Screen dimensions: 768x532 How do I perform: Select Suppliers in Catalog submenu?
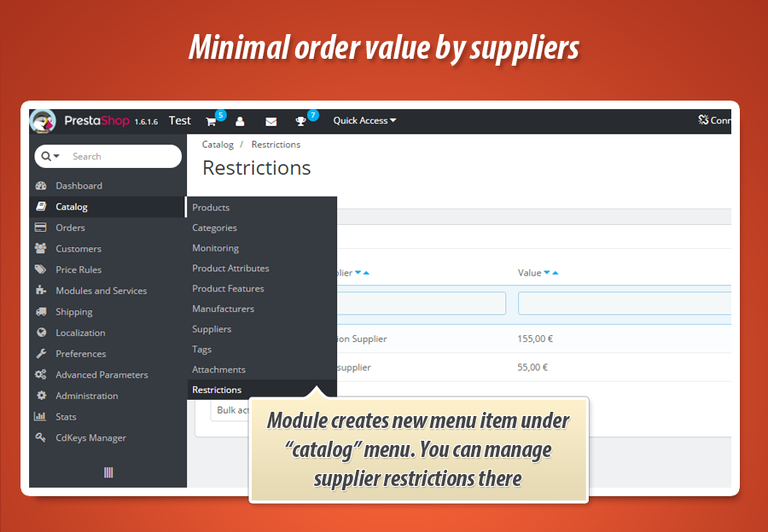pyautogui.click(x=212, y=329)
